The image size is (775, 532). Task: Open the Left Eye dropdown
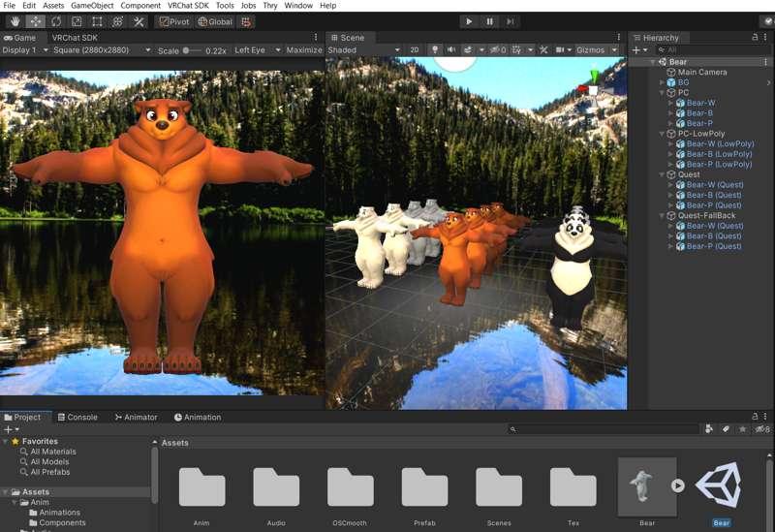point(257,50)
